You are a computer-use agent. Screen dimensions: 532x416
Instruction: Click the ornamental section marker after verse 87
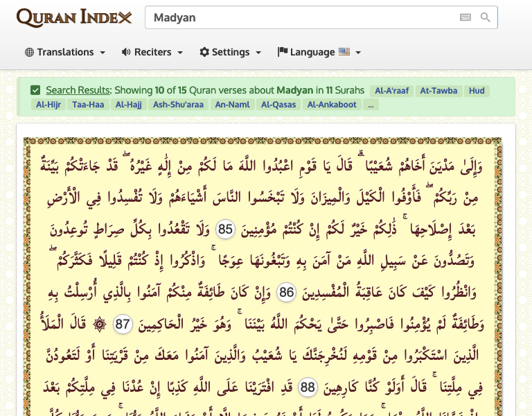coord(100,324)
